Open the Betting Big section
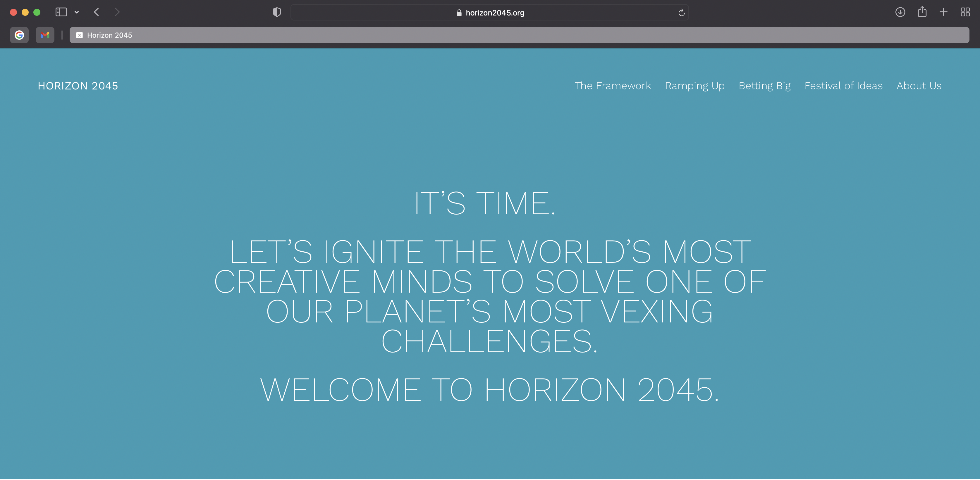The image size is (980, 480). pos(764,86)
